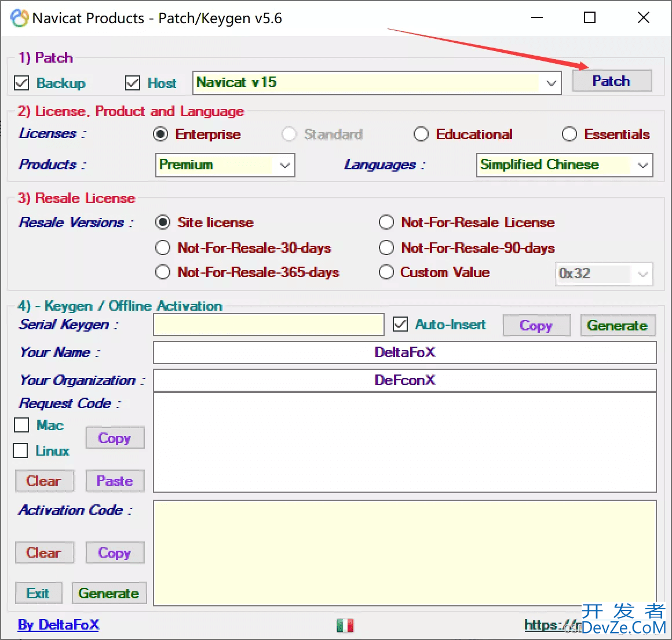Open the Products Premium dropdown
Screen dimensions: 672x640
click(225, 165)
